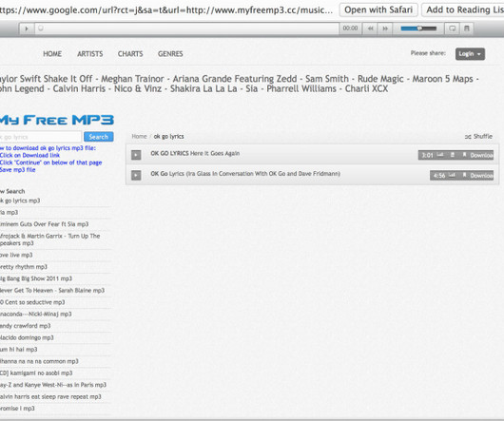Open the CHARTS navigation item
The width and height of the screenshot is (504, 421).
click(x=130, y=54)
